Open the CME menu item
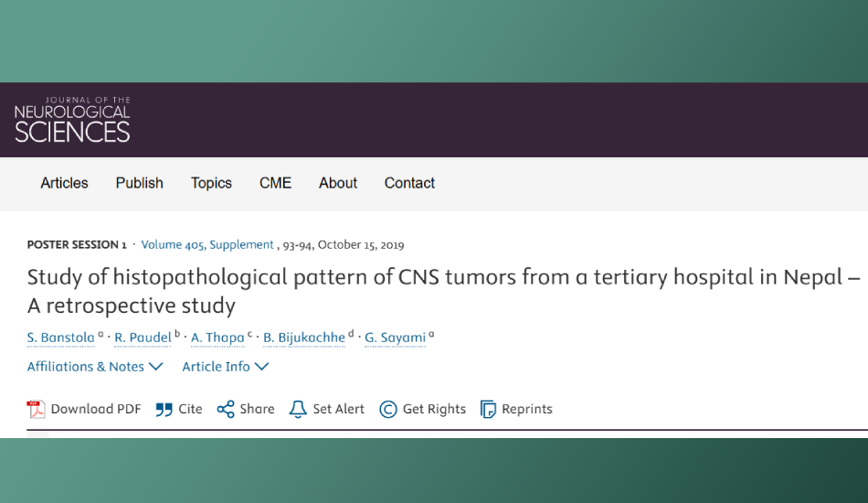The height and width of the screenshot is (503, 868). tap(275, 183)
